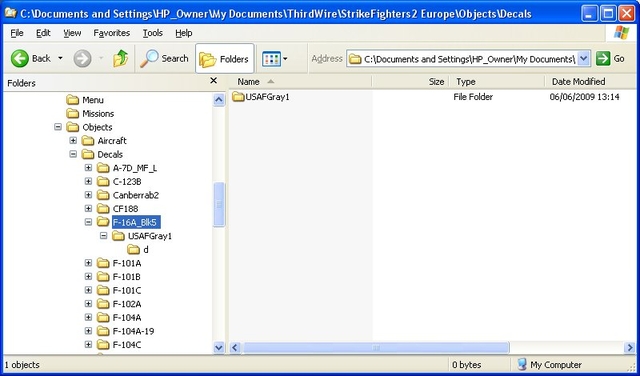Open the Views icon dropdown

coord(274,59)
